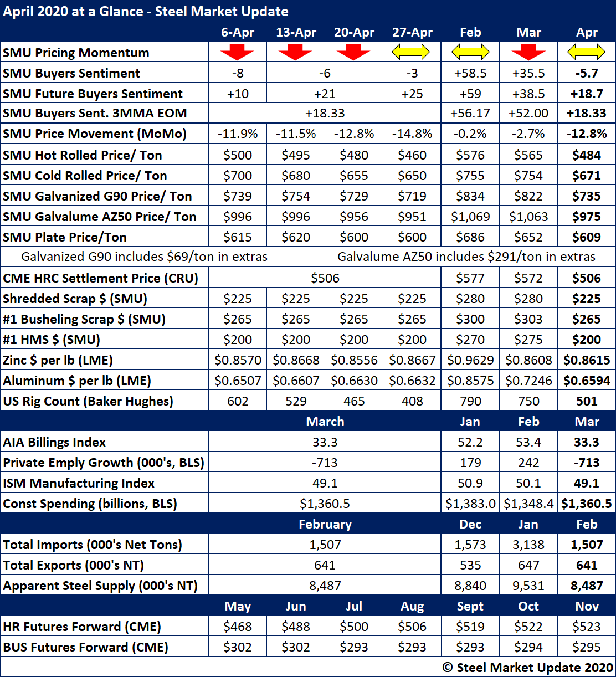The height and width of the screenshot is (677, 616).
Task: Click the AIA Billings Index row label
Action: 54,442
